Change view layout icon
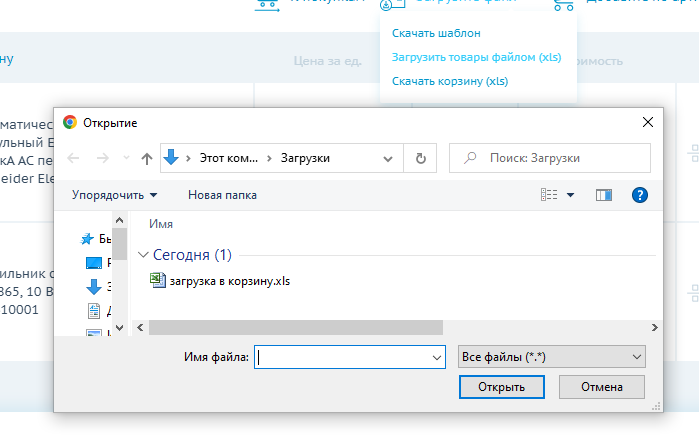This screenshot has height=438, width=699. [x=549, y=195]
